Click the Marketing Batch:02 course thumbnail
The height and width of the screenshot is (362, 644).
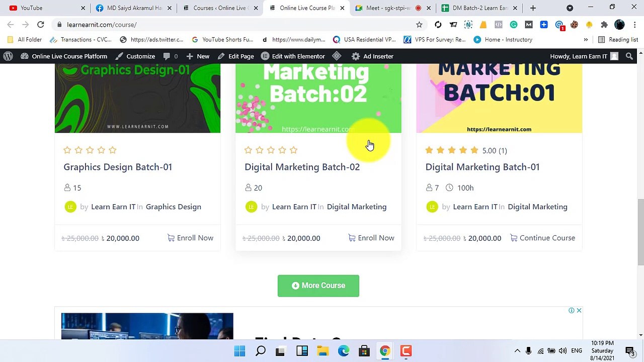(318, 99)
